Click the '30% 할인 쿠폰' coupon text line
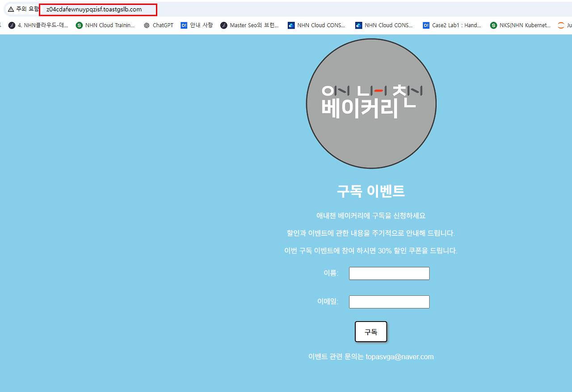 pyautogui.click(x=371, y=251)
